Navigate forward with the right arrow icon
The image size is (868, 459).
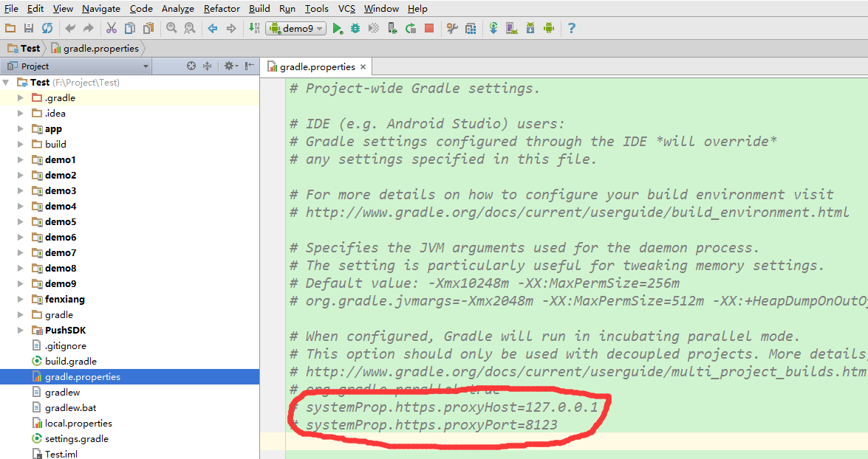231,28
